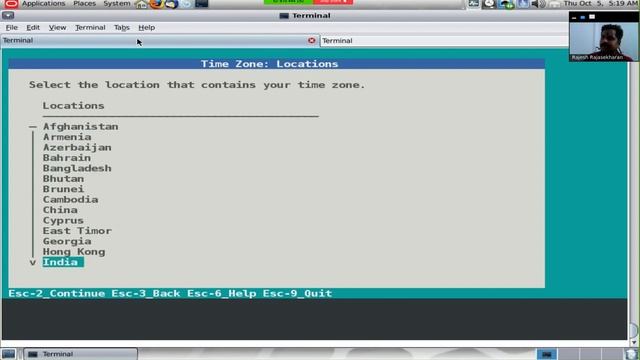The image size is (640, 360).
Task: Switch to the first Terminal tab
Action: 159,40
